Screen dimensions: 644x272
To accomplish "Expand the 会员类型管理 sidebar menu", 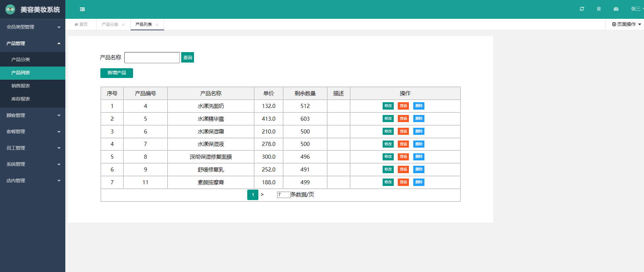I will [32, 27].
